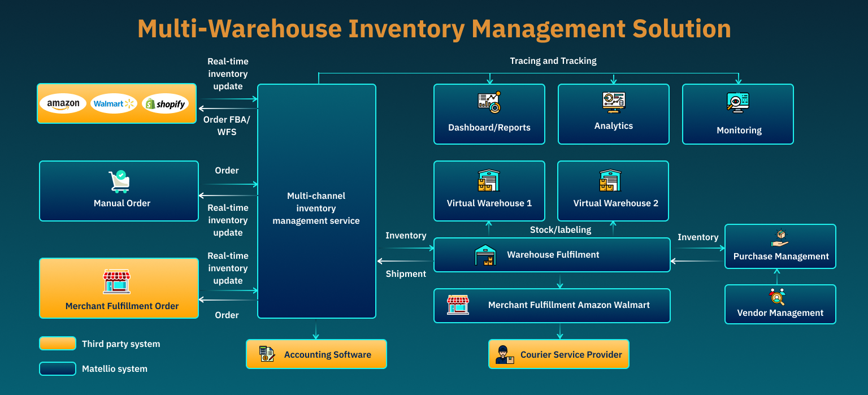Click the Walmart logo
The height and width of the screenshot is (395, 868).
(114, 104)
